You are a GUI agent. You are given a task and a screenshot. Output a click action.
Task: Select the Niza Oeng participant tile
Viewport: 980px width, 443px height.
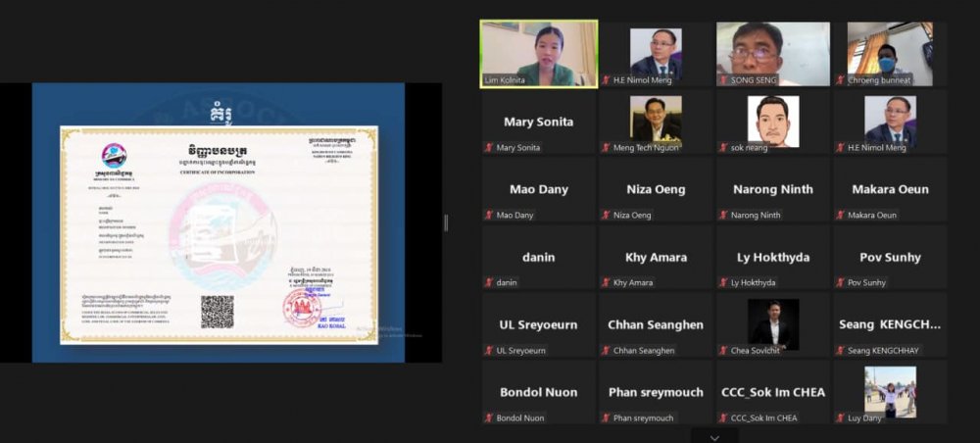click(655, 189)
